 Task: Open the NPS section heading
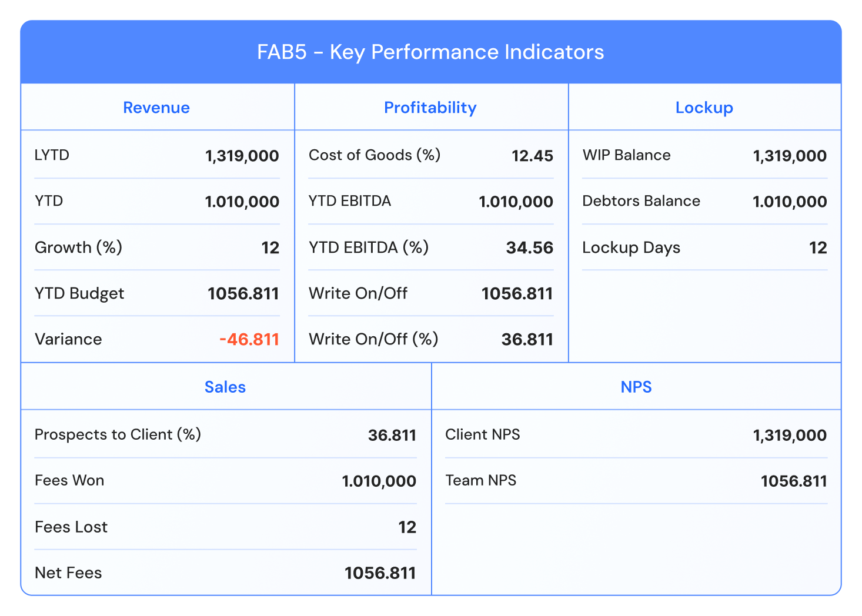tap(636, 387)
